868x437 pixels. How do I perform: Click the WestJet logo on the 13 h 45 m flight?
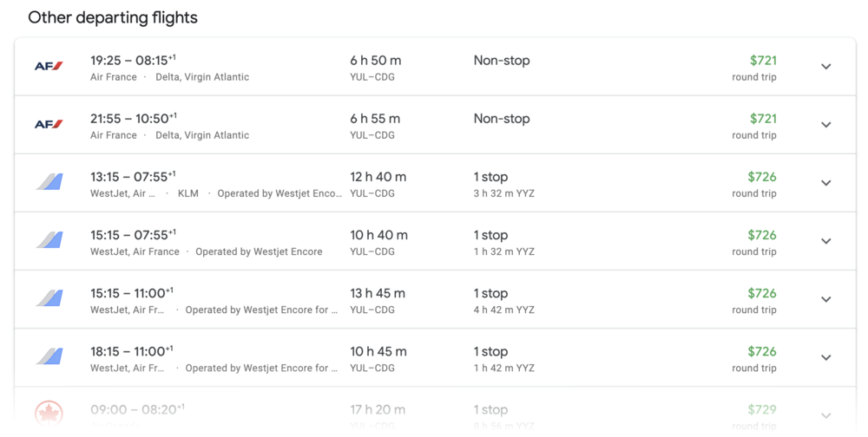tap(49, 299)
